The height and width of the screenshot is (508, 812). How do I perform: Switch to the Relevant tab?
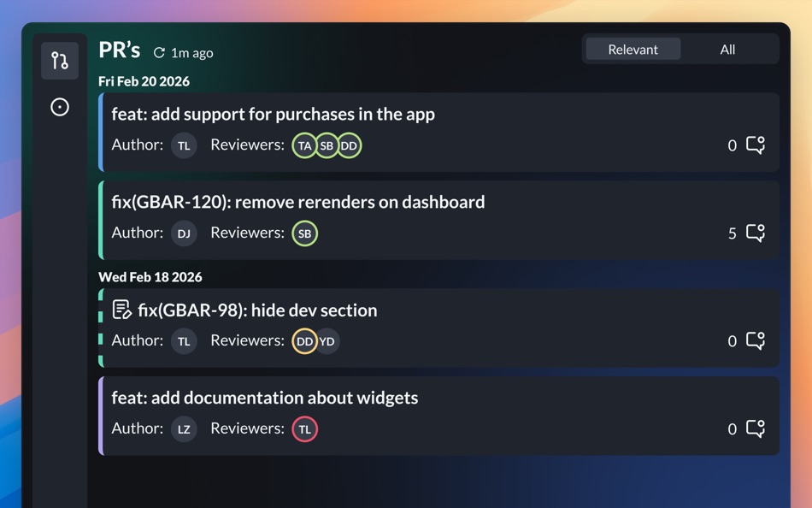coord(633,49)
